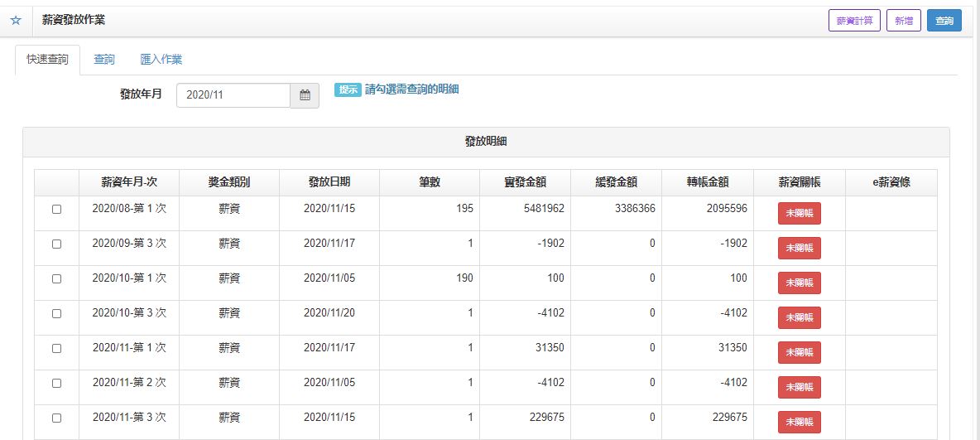The width and height of the screenshot is (980, 440).
Task: Click the e薪資條 column header
Action: [x=891, y=183]
